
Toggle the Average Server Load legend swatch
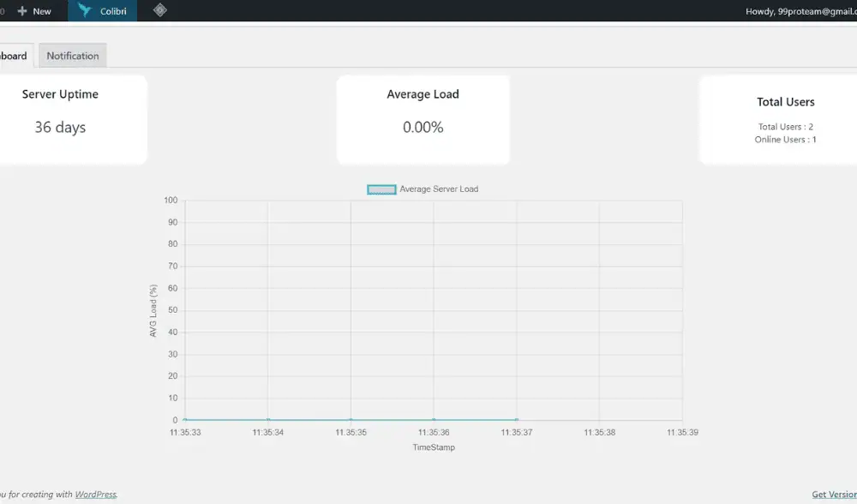[x=381, y=189]
